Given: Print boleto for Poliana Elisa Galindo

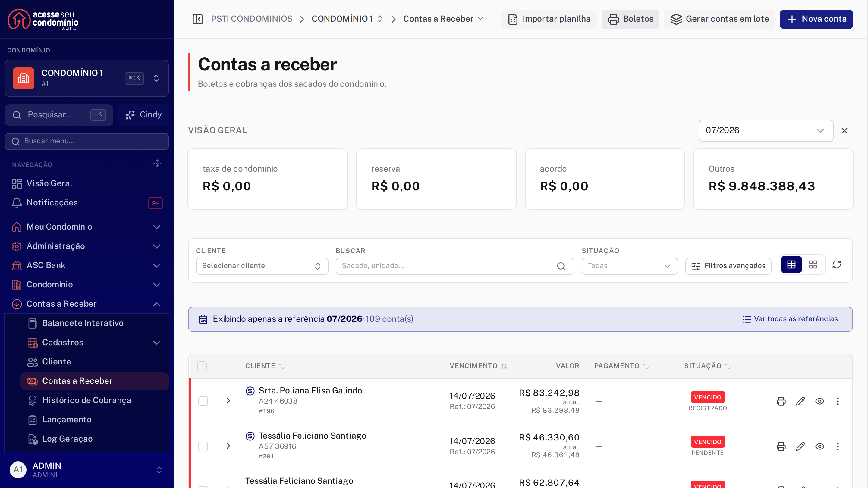Looking at the screenshot, I should tap(781, 401).
